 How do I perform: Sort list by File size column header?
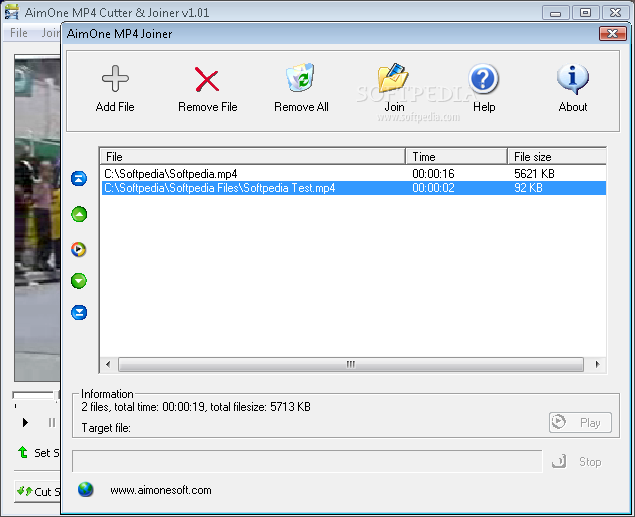click(x=557, y=157)
